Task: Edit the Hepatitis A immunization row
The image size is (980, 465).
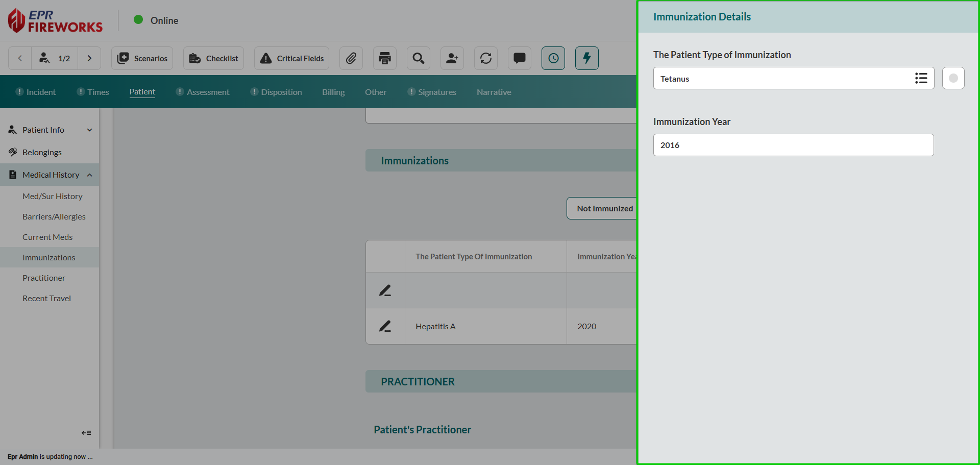Action: pos(385,326)
